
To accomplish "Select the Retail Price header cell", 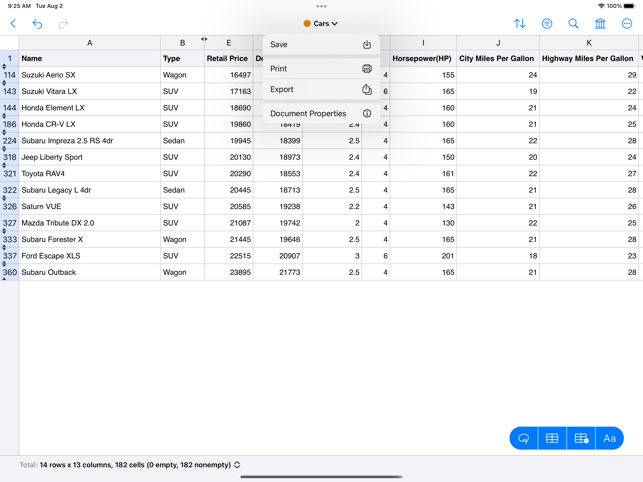I will click(x=228, y=59).
